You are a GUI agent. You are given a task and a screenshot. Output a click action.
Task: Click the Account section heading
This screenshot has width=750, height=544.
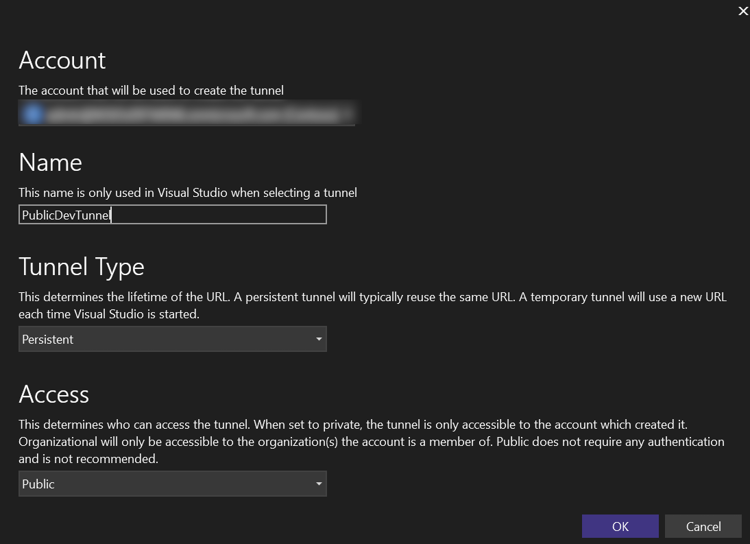pos(62,60)
